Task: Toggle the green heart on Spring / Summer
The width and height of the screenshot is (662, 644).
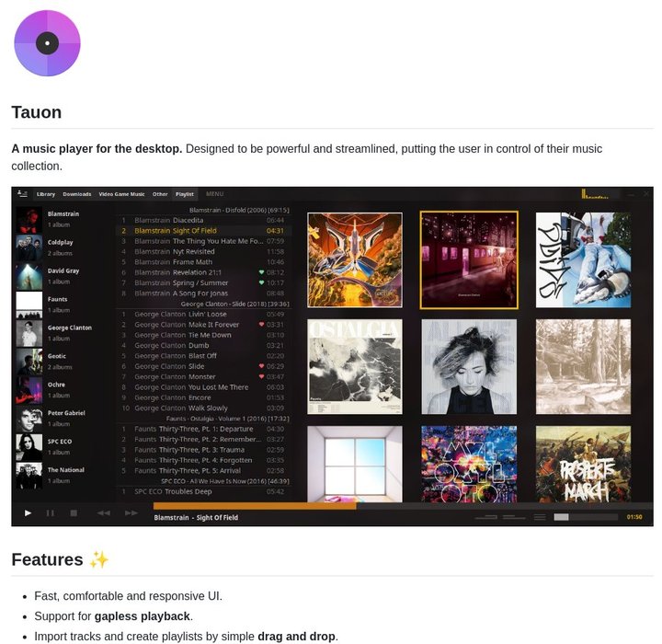Action: click(261, 282)
